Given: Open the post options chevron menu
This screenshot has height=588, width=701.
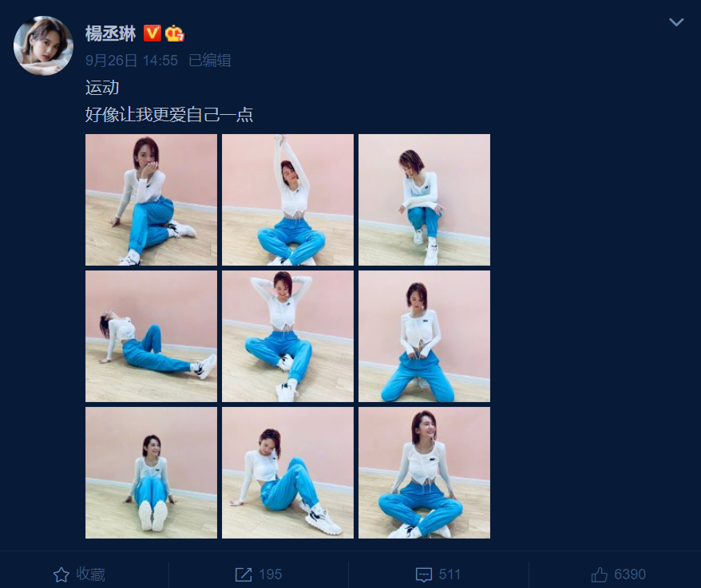Looking at the screenshot, I should pos(676,22).
